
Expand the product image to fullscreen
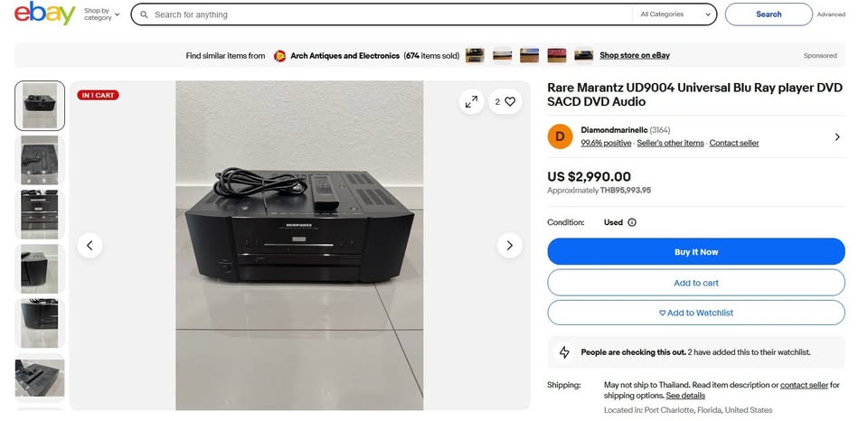click(x=471, y=102)
